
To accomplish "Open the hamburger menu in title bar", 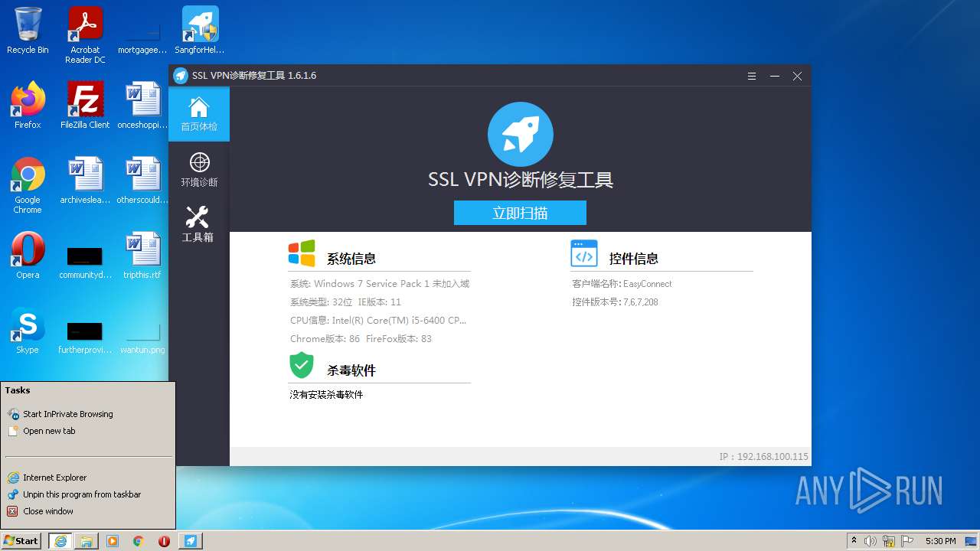I will [x=752, y=76].
